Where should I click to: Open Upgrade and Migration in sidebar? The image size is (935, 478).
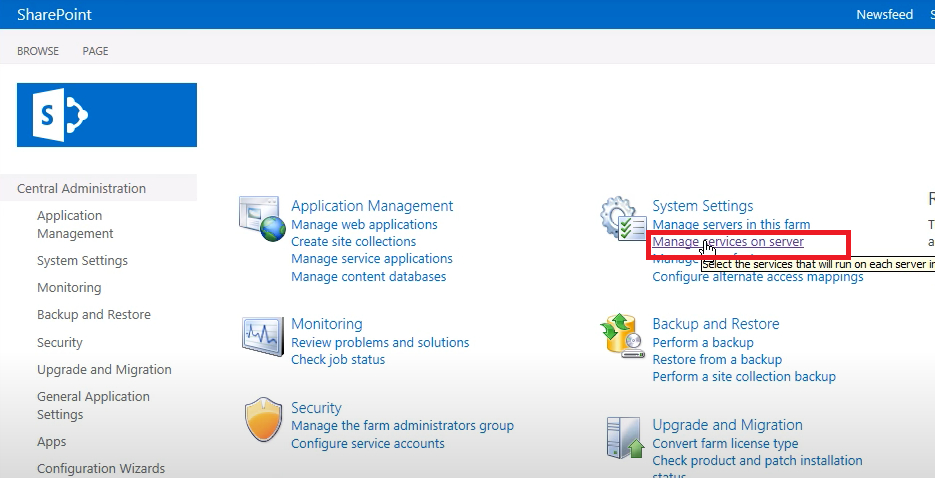[x=104, y=370]
